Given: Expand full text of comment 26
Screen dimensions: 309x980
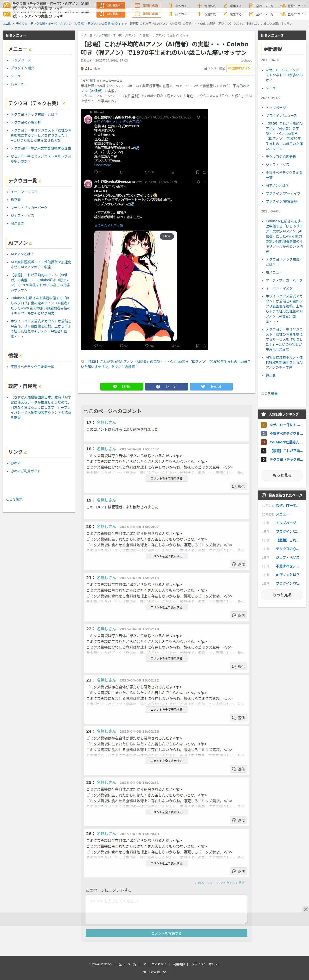Looking at the screenshot, I should click(x=167, y=863).
